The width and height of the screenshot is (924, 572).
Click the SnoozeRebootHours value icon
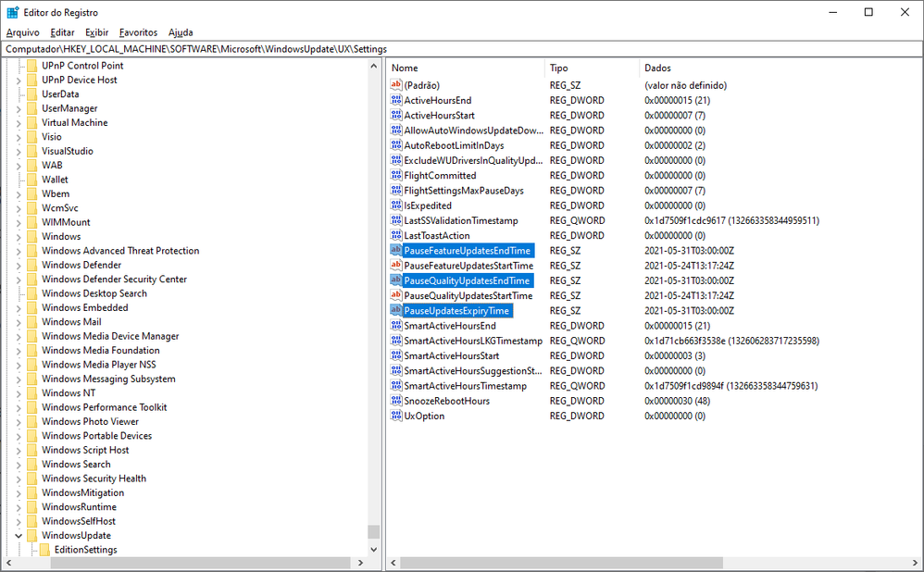click(396, 401)
